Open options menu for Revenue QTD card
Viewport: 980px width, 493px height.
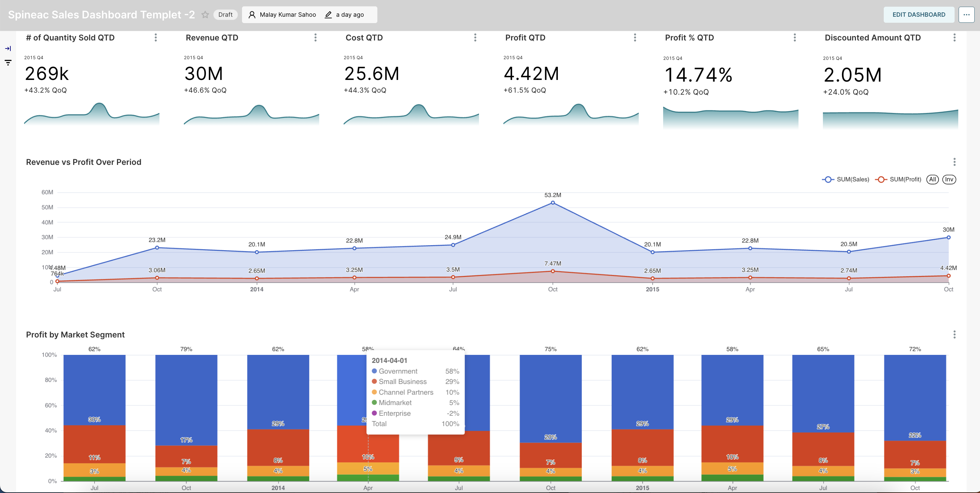pyautogui.click(x=316, y=37)
